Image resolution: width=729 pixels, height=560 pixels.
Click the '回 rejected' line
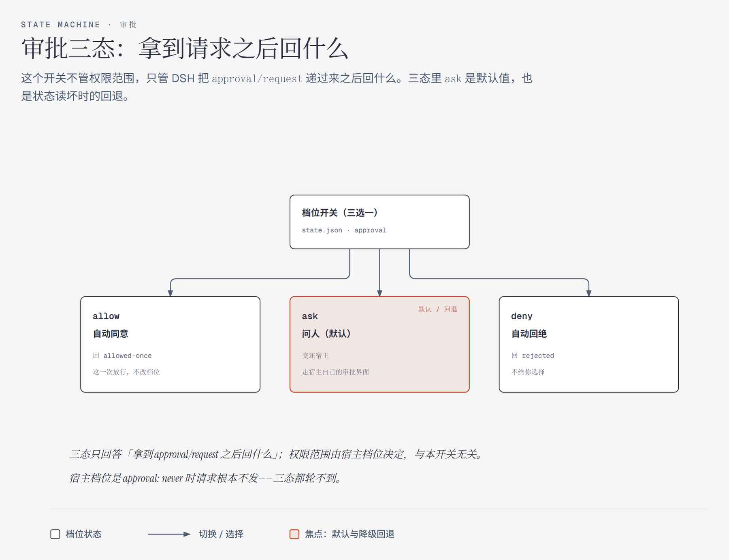pos(533,356)
